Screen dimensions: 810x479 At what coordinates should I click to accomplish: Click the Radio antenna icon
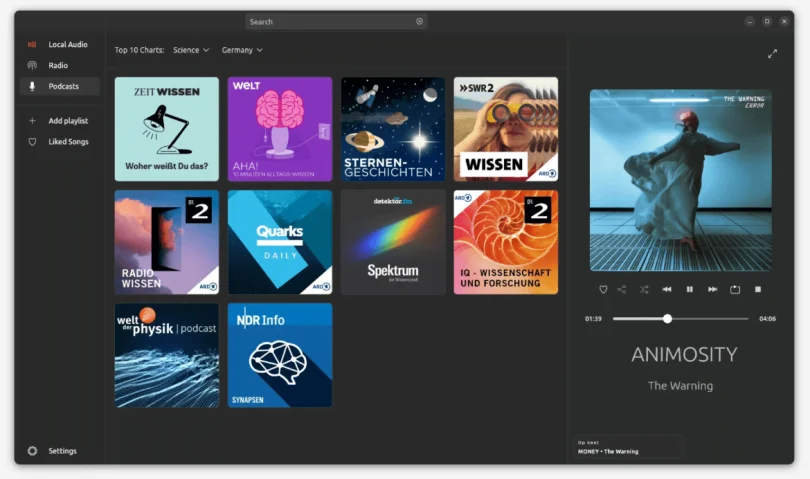tap(32, 65)
